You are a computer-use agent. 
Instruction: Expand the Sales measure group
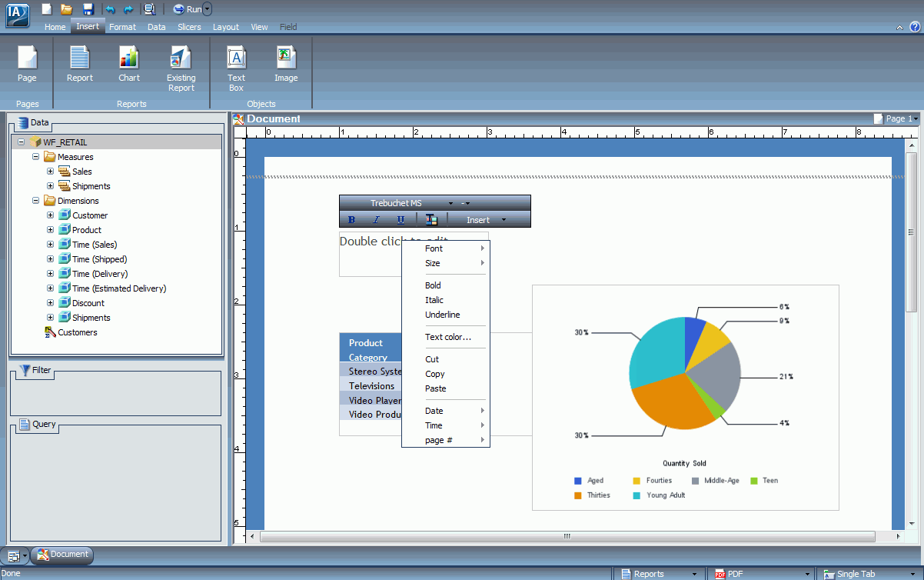click(x=51, y=172)
